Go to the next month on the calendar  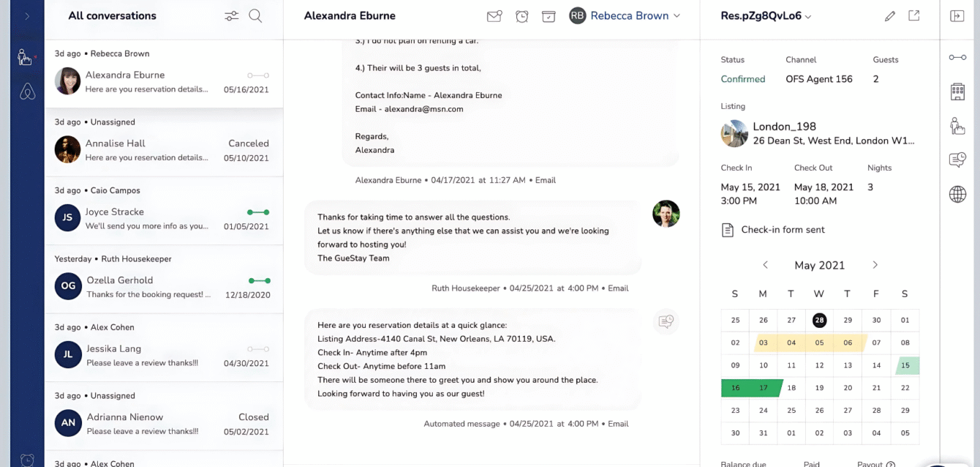[875, 265]
